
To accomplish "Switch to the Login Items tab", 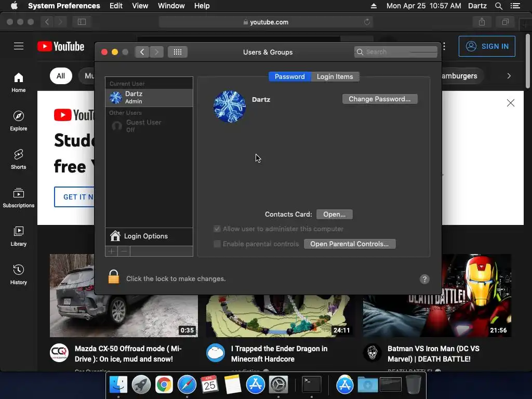I will pyautogui.click(x=335, y=77).
